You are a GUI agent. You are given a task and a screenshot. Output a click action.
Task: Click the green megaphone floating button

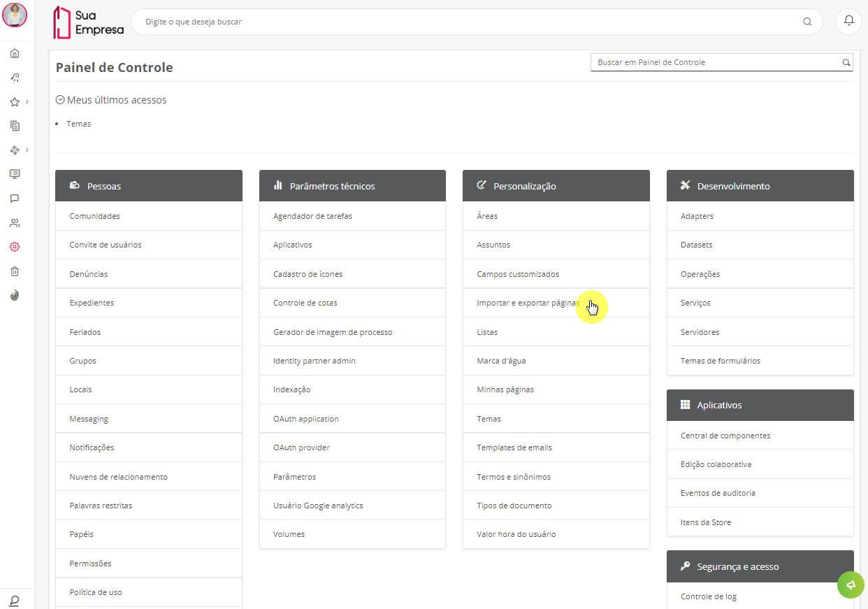pyautogui.click(x=851, y=585)
